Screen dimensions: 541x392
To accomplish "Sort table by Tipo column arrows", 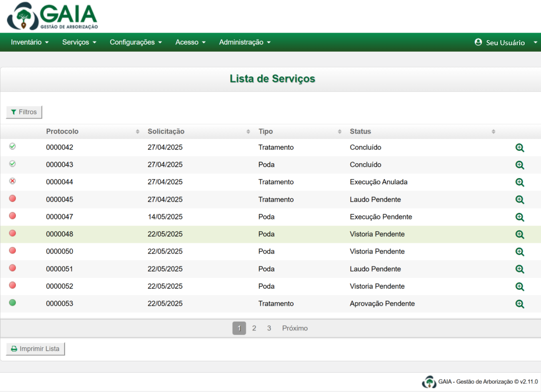I will (x=339, y=131).
